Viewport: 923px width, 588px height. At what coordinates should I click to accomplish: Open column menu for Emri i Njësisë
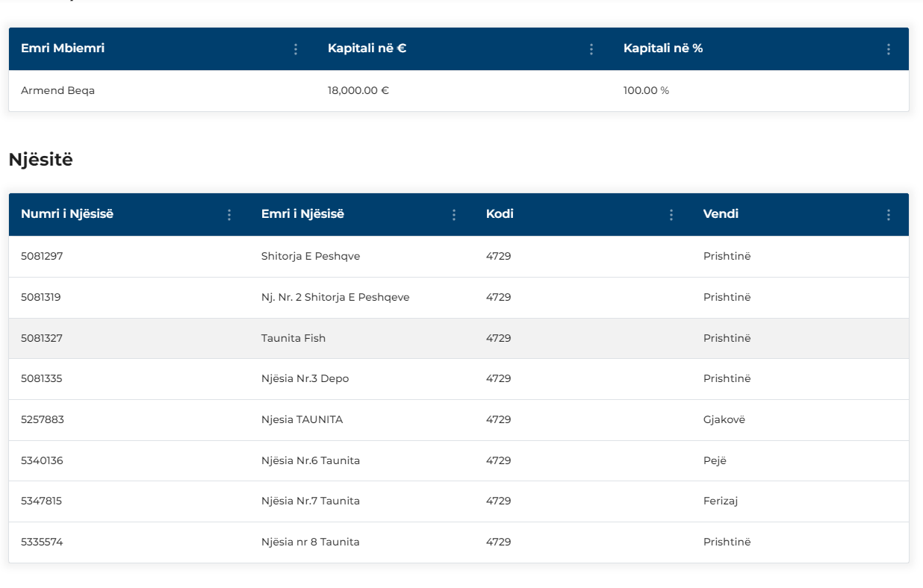[454, 215]
